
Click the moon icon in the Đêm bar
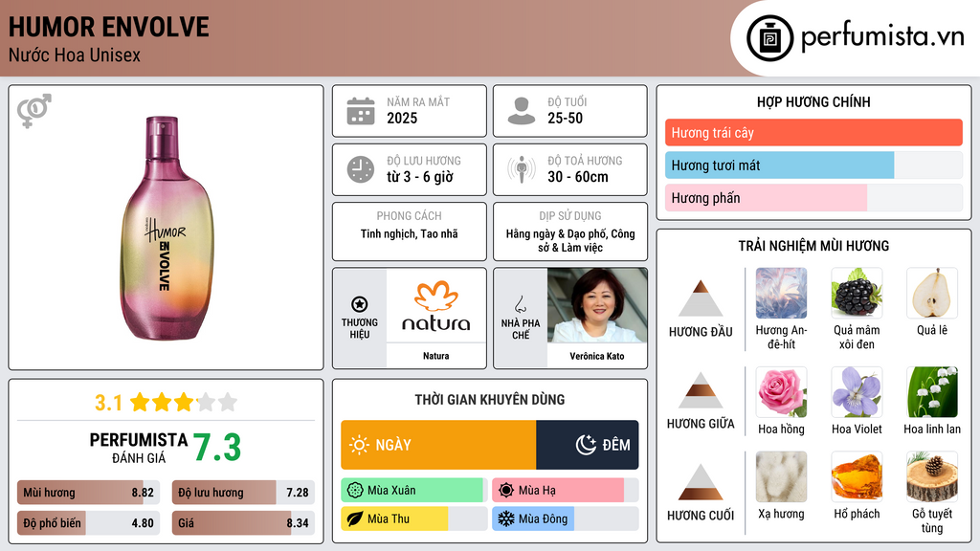coord(586,445)
